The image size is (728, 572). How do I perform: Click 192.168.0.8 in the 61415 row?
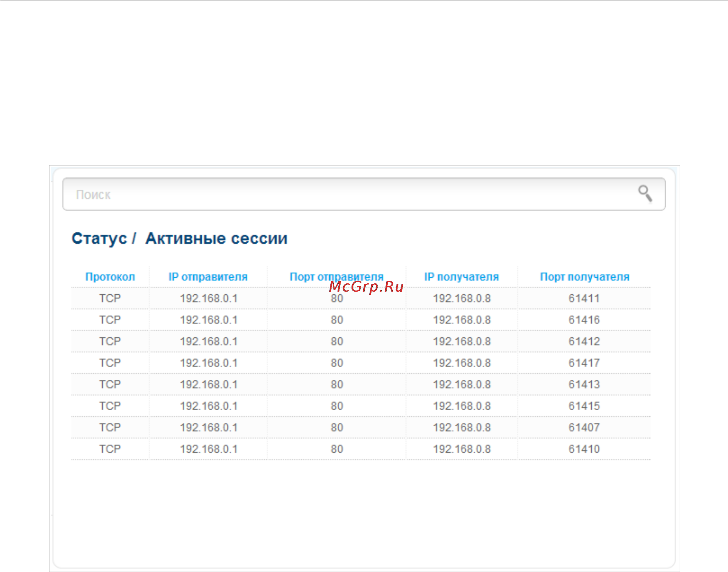coord(462,406)
